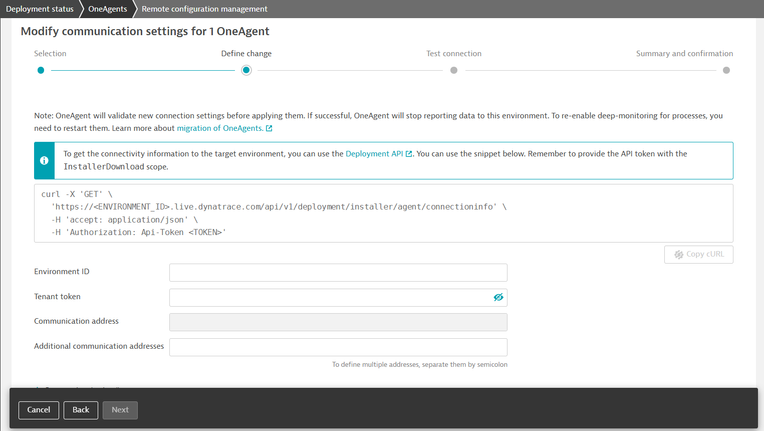Focus the Environment ID field
The image size is (764, 431).
pyautogui.click(x=338, y=272)
